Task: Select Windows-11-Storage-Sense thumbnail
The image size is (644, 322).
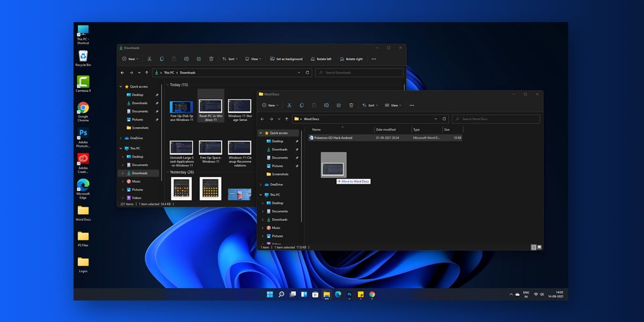Action: (x=240, y=111)
